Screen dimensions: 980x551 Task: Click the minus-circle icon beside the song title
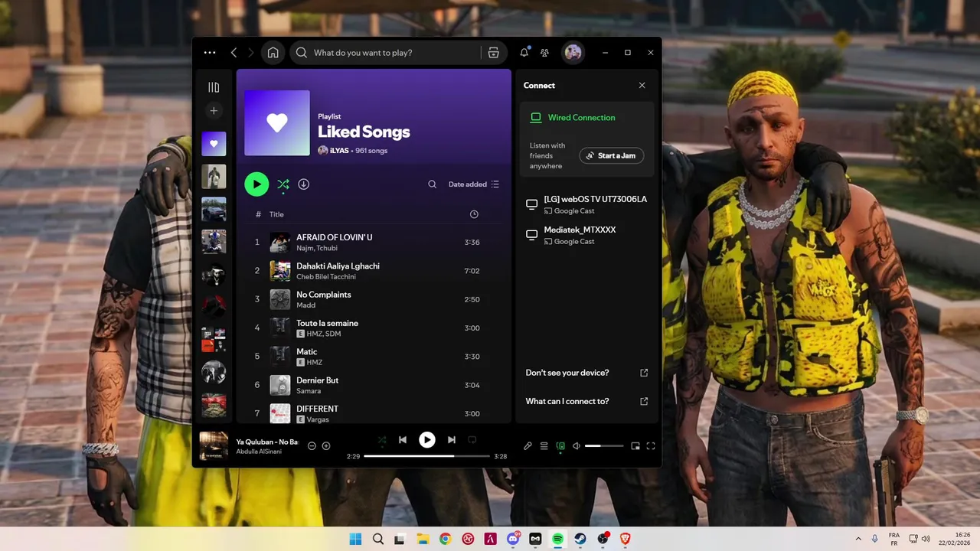[x=312, y=446]
